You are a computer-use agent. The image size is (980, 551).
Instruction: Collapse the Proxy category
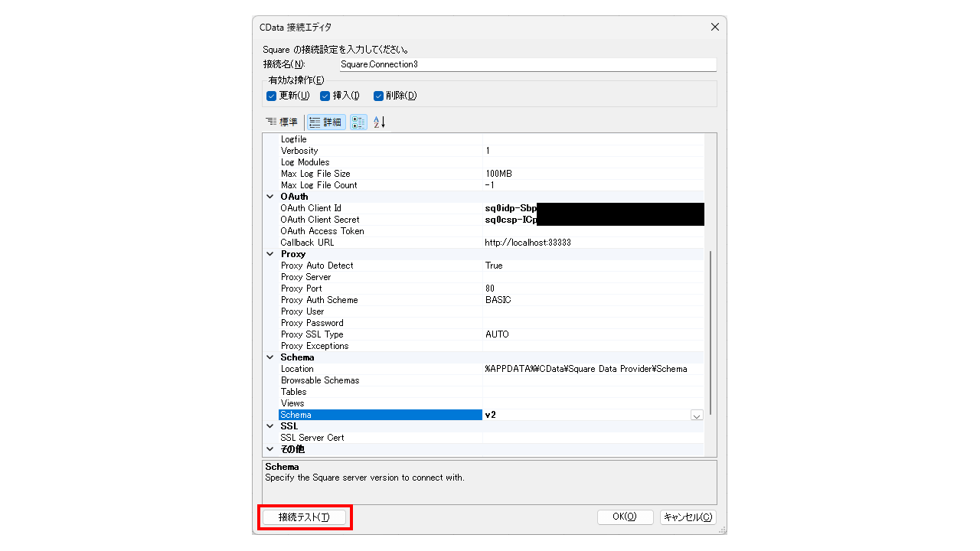click(269, 254)
